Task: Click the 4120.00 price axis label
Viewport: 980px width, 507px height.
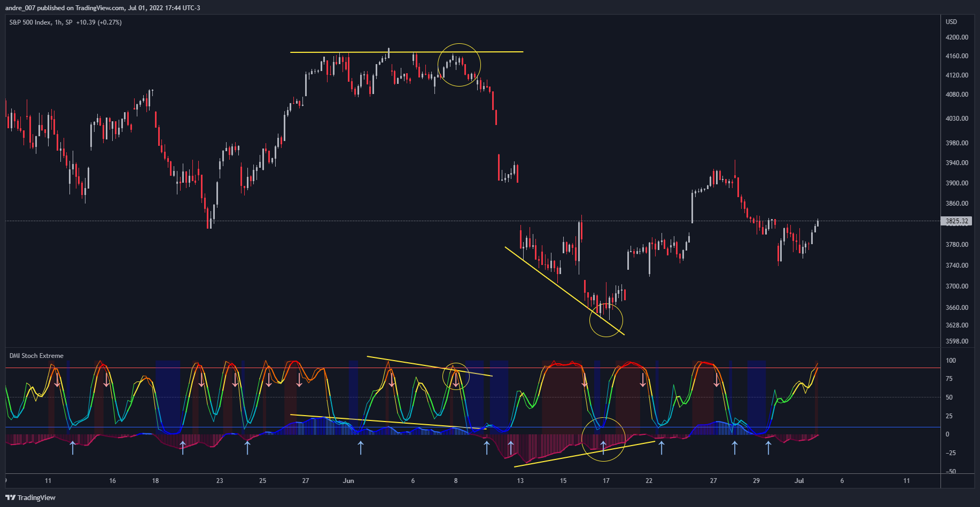Action: (x=956, y=75)
